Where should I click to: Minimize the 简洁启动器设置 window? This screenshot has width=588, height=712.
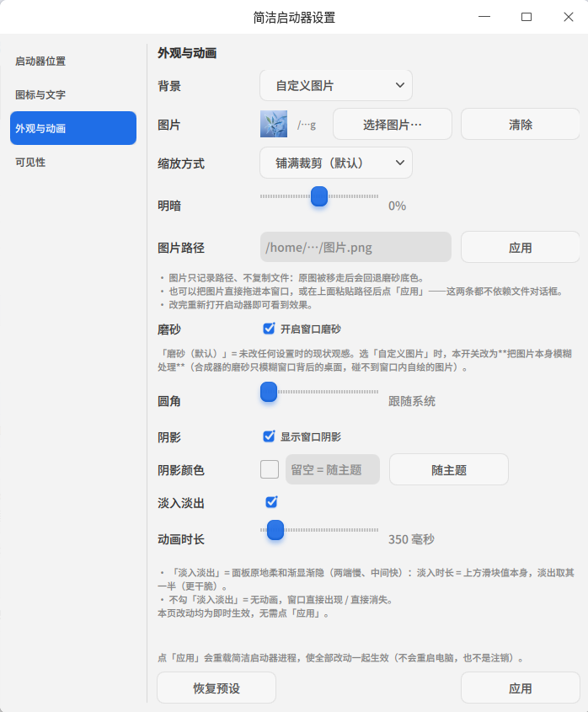(x=484, y=17)
